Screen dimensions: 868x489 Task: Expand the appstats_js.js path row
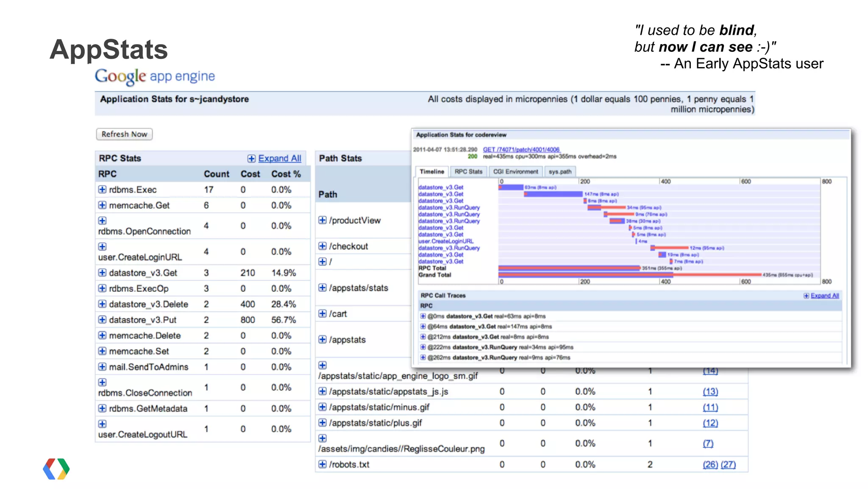pos(323,391)
